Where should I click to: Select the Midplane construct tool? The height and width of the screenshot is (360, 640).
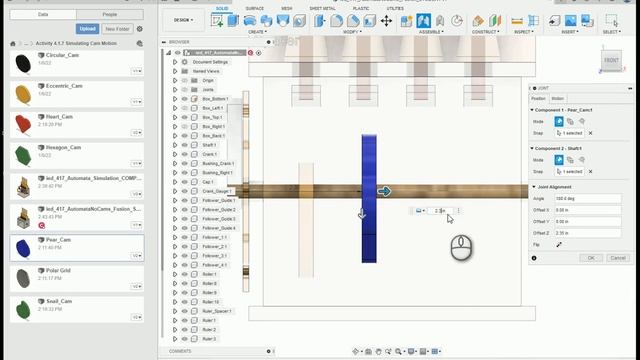click(495, 20)
